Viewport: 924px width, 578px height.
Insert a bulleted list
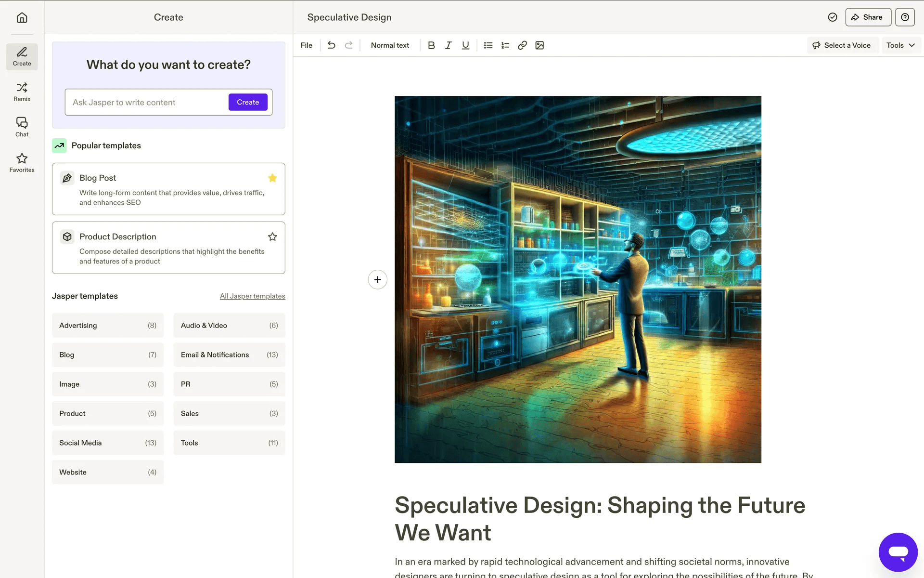pyautogui.click(x=488, y=45)
